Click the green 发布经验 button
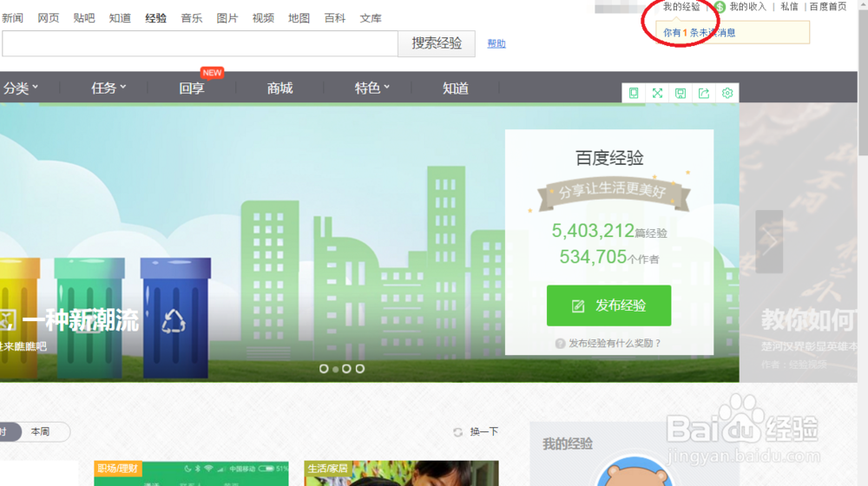The height and width of the screenshot is (486, 868). point(609,305)
